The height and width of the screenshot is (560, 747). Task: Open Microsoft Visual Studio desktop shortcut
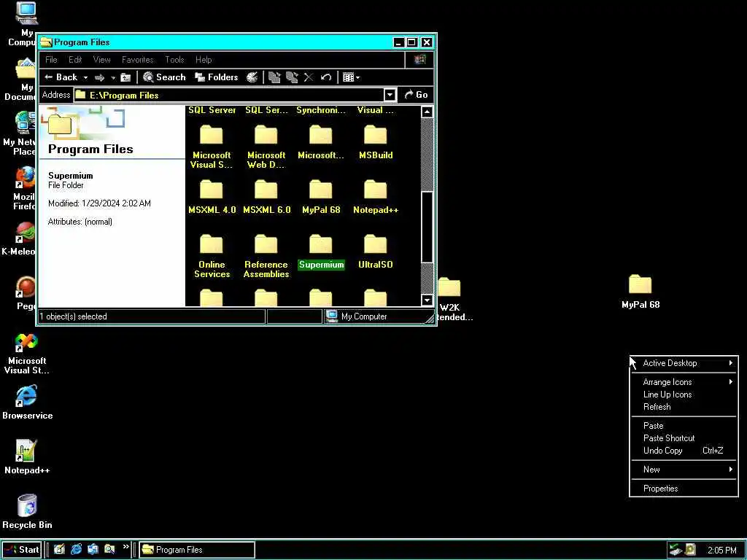(x=27, y=354)
